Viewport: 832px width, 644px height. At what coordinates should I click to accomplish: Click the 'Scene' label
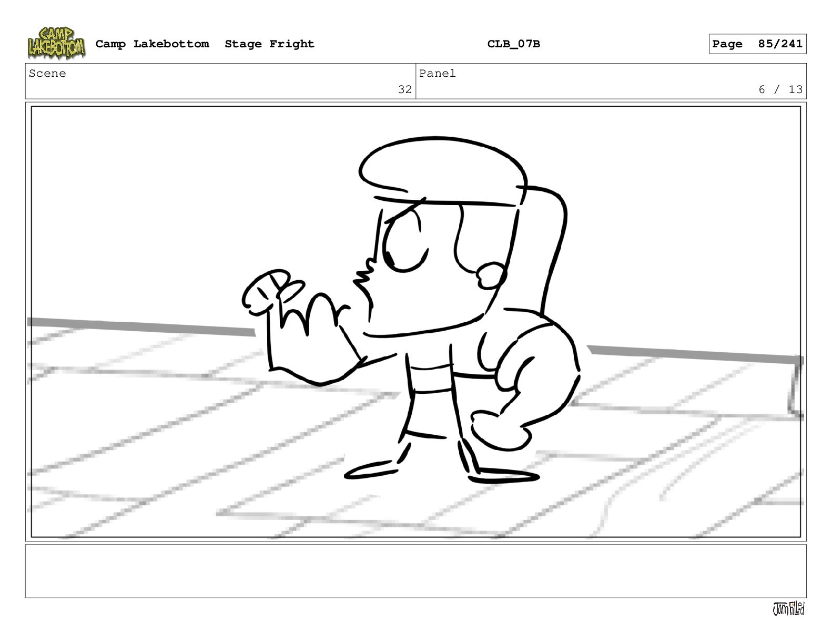pos(47,74)
